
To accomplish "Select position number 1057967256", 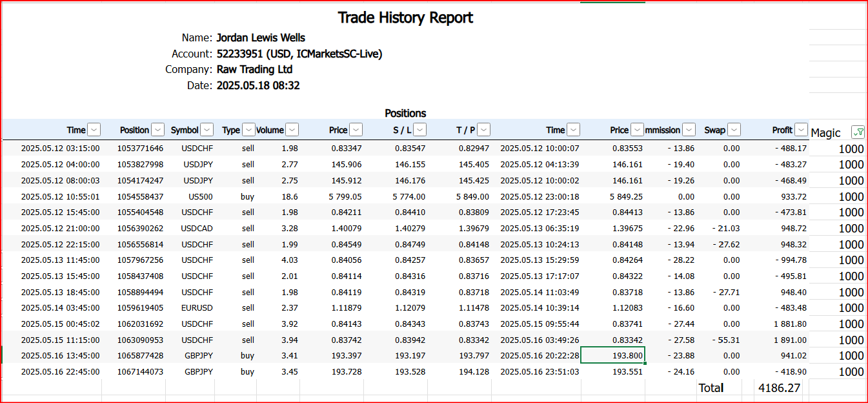I will pos(140,260).
